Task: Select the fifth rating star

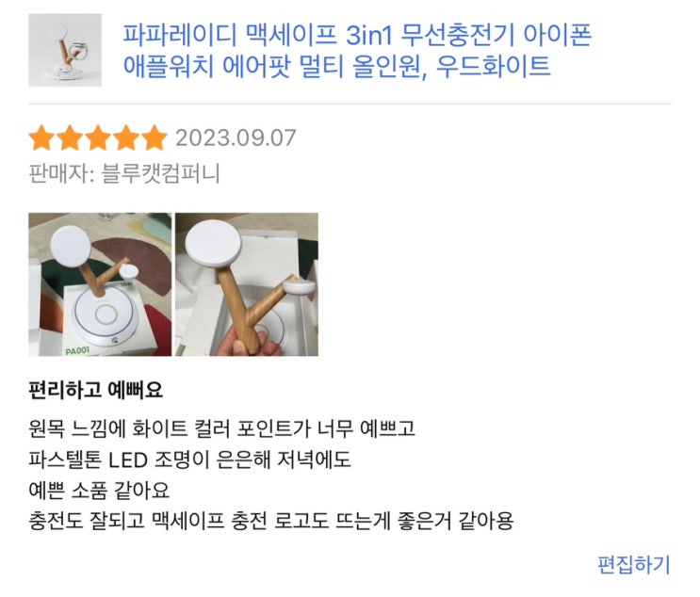Action: [x=154, y=137]
